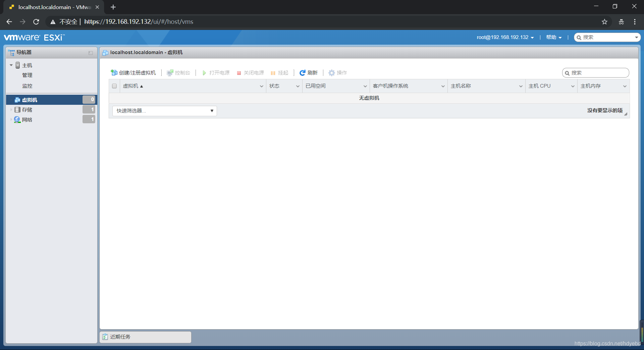Viewport: 644px width, 350px height.
Task: Click the browser address bar URL
Action: pos(139,22)
